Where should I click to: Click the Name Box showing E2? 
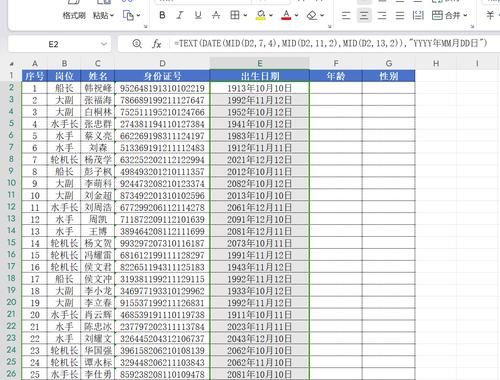(53, 44)
